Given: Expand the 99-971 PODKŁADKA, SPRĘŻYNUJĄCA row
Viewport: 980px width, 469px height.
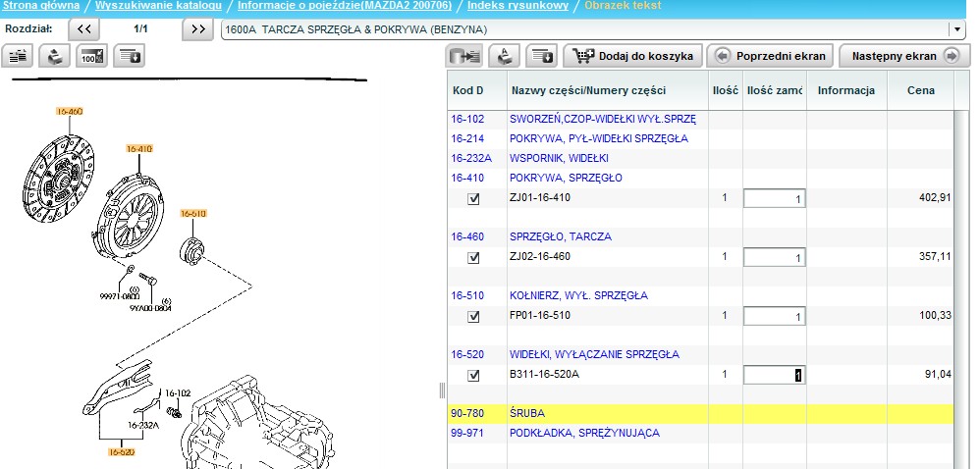Looking at the screenshot, I should [466, 433].
